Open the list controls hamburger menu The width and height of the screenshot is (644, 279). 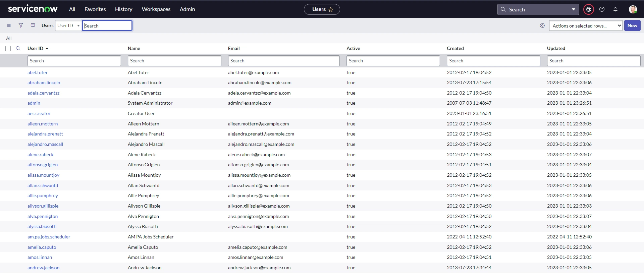[9, 25]
